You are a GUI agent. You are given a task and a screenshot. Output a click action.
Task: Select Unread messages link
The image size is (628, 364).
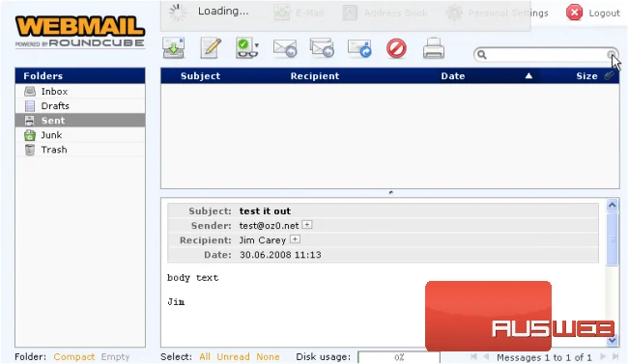pos(233,357)
